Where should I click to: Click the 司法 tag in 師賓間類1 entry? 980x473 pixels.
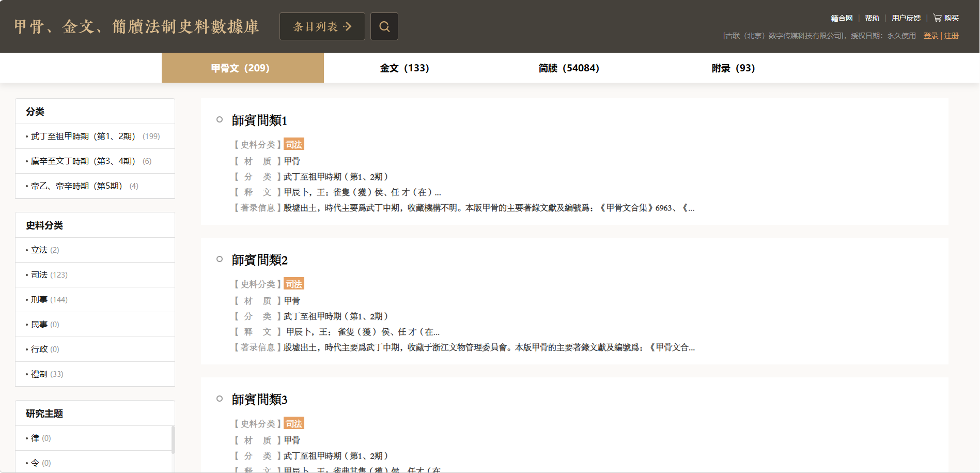tap(294, 144)
